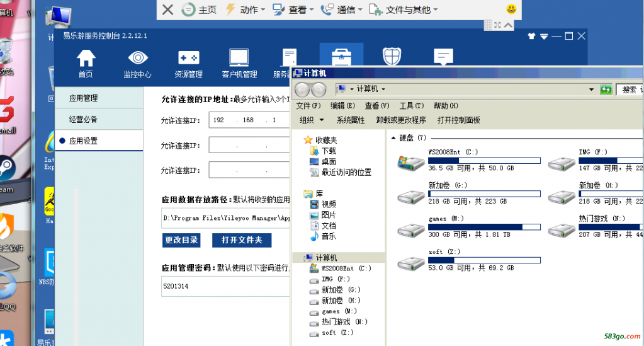Image resolution: width=644 pixels, height=346 pixels.
Task: Open the 通信 dropdown menu
Action: (342, 9)
